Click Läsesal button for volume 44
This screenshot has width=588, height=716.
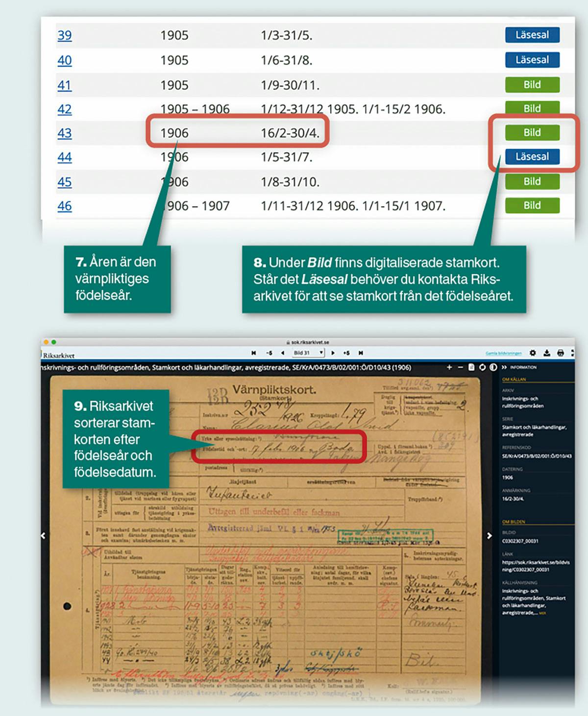coord(532,157)
